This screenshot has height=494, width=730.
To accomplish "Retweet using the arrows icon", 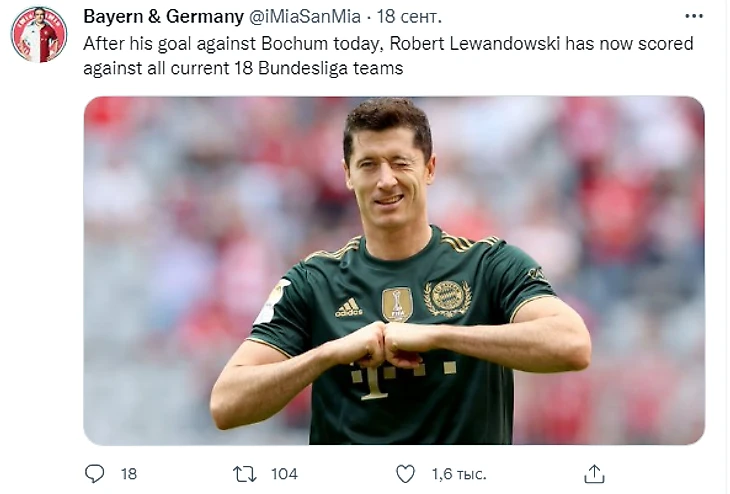I will [245, 474].
